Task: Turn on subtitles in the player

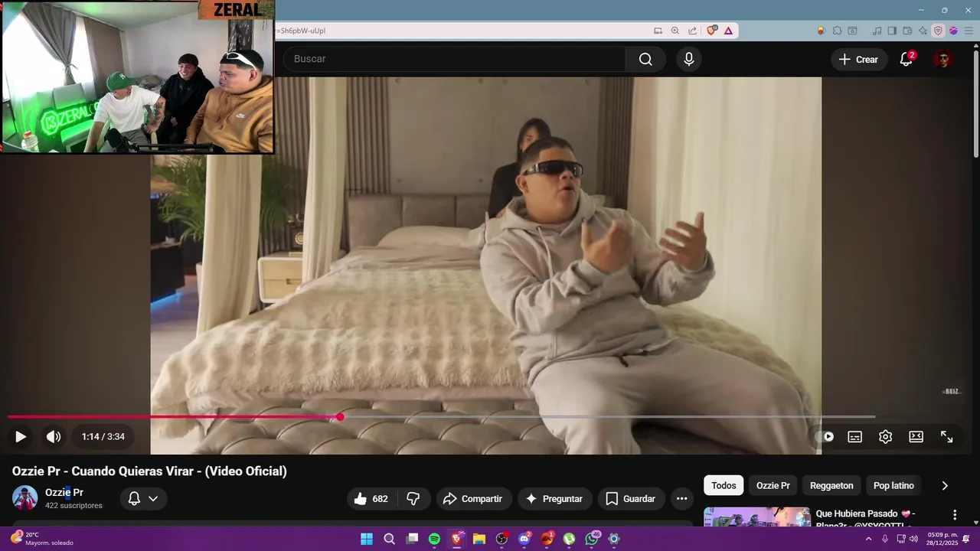Action: [x=855, y=437]
